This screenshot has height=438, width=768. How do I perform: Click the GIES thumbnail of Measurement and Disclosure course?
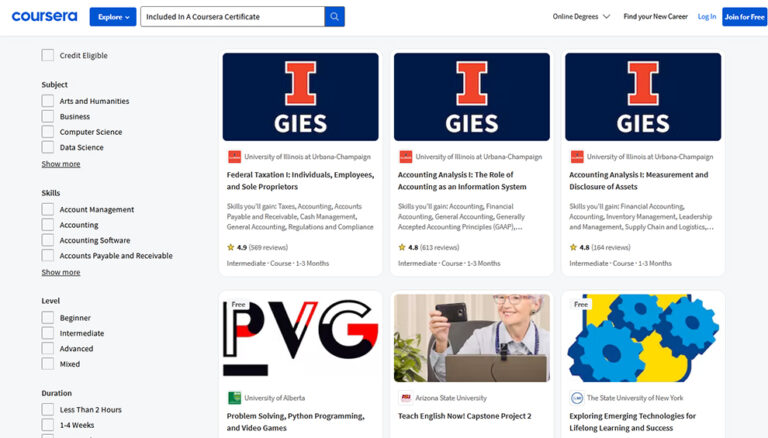point(643,97)
